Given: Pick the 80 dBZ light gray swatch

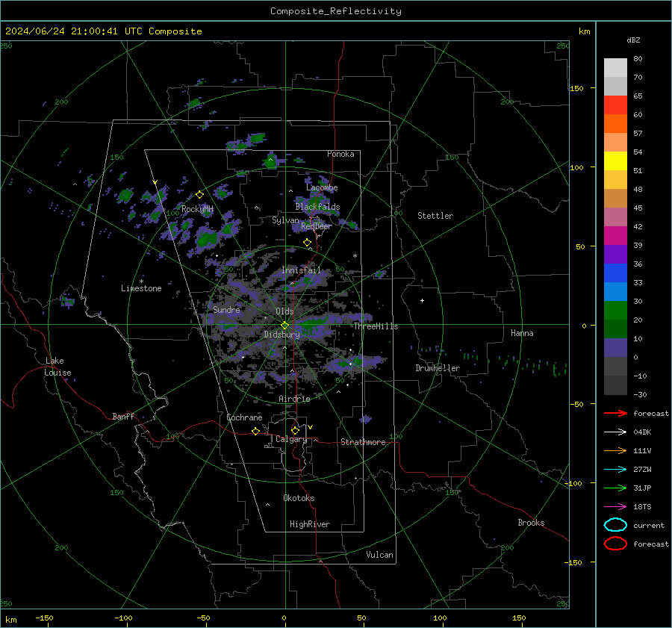Looking at the screenshot, I should (615, 67).
